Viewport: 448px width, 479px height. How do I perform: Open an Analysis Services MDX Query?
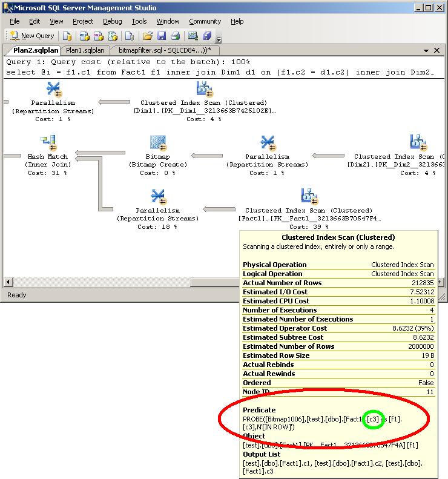point(84,36)
